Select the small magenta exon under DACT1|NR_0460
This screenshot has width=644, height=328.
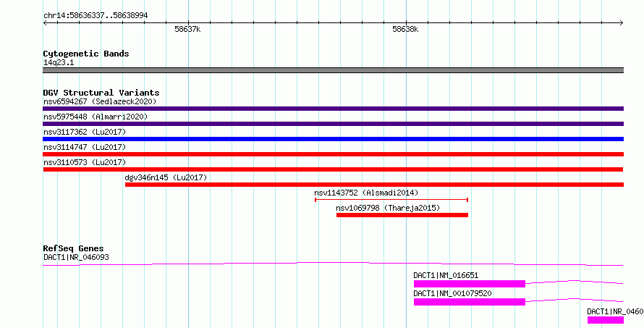click(606, 320)
